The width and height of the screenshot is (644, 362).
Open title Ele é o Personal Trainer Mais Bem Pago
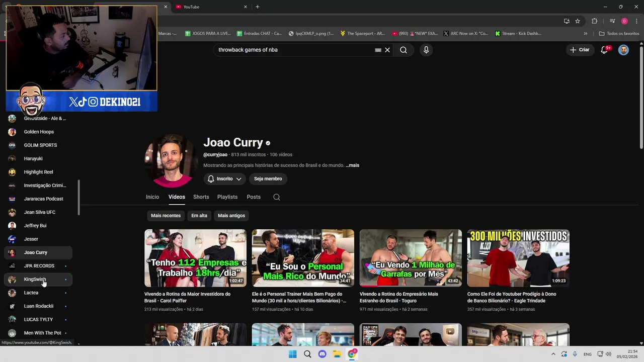[x=299, y=297]
